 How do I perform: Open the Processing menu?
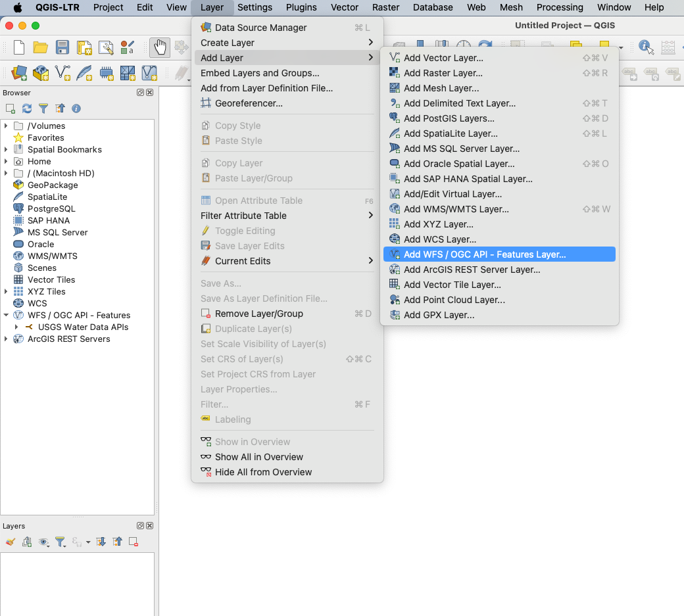point(559,7)
